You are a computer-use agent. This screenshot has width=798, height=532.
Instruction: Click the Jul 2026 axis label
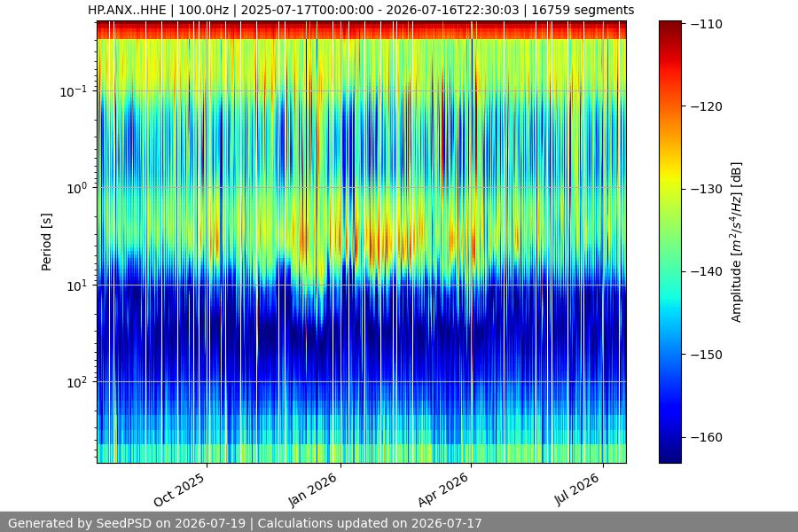pos(576,489)
